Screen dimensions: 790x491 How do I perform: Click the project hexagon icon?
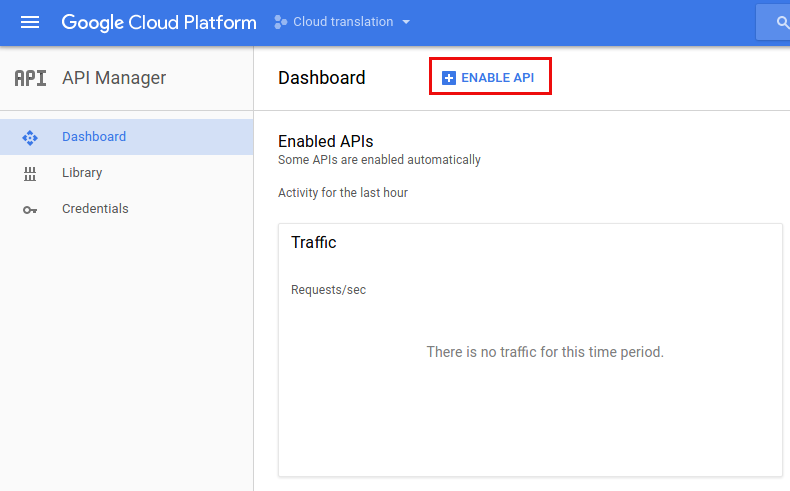point(280,22)
